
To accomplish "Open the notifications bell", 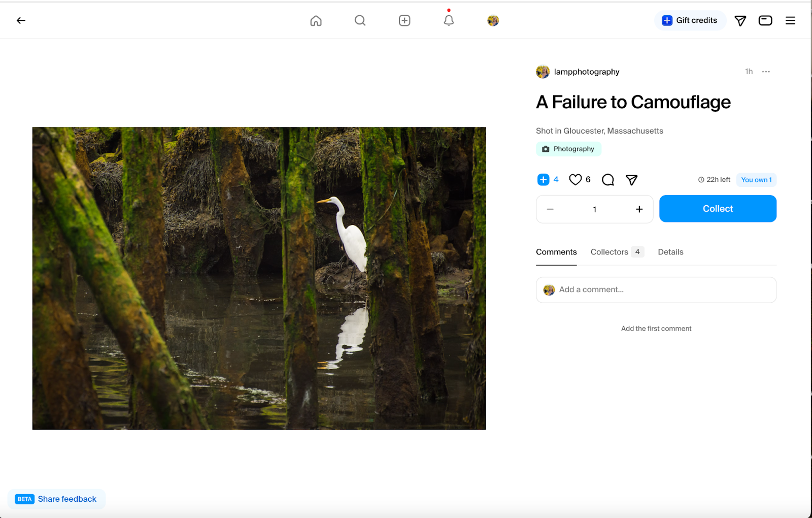I will [x=449, y=20].
